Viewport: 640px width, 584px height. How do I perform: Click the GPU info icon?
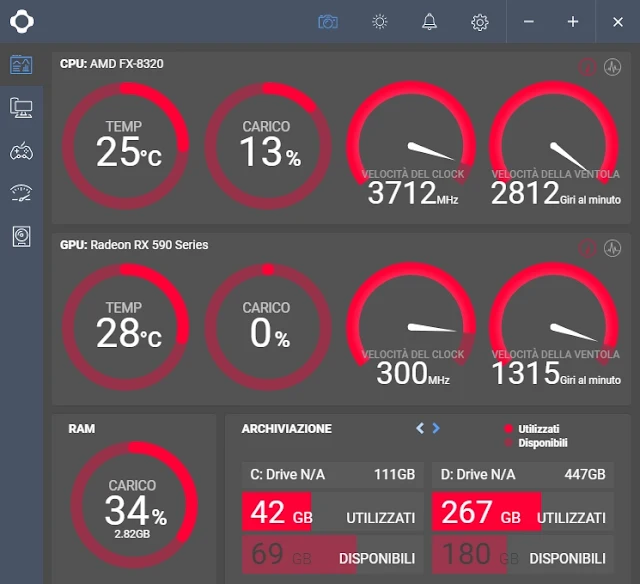[587, 248]
